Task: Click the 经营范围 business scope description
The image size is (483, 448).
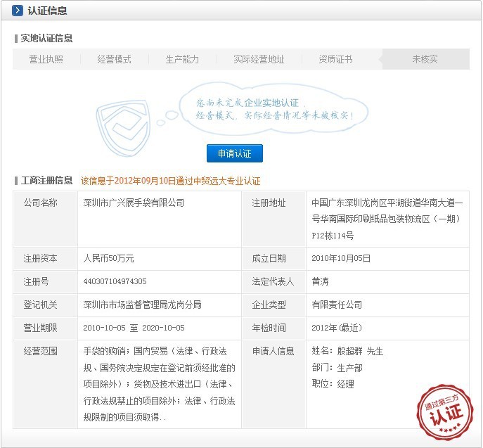Action: pyautogui.click(x=159, y=385)
